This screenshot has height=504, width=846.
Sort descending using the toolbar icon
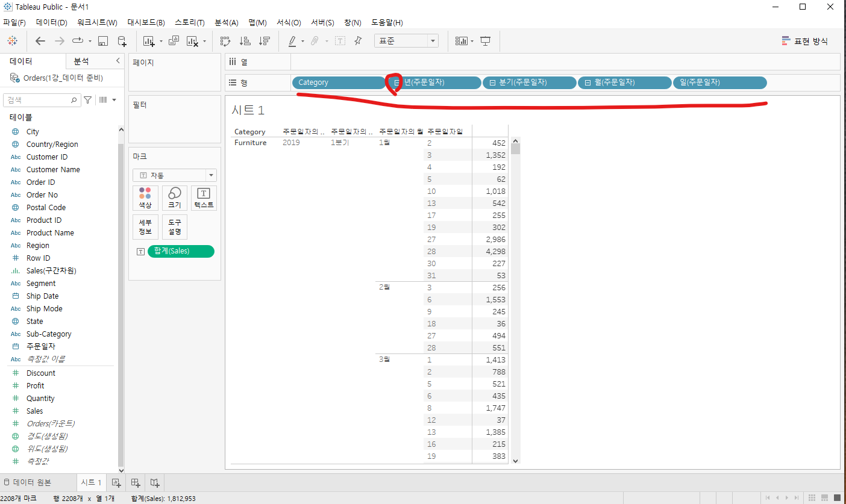tap(264, 41)
